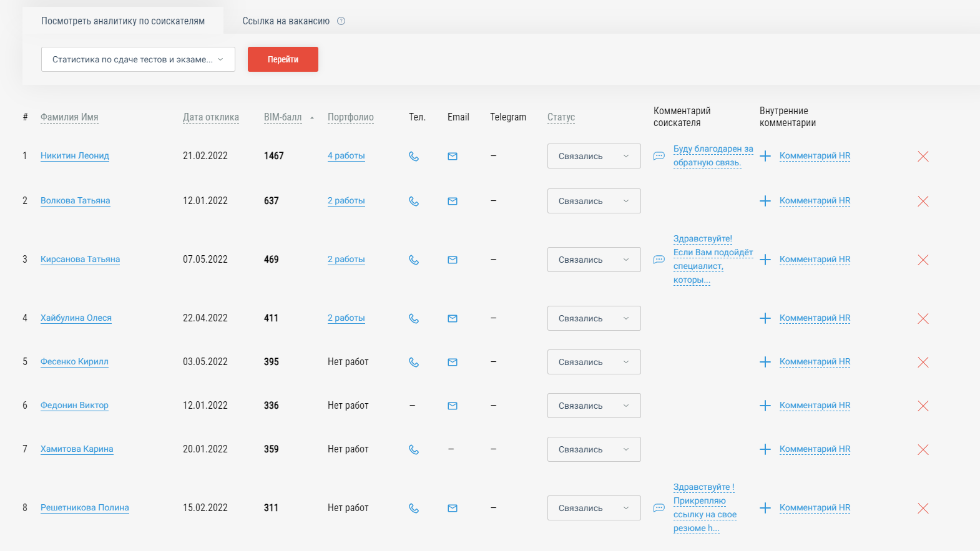The width and height of the screenshot is (980, 551).
Task: Expand the statistics type dropdown at the top
Action: [x=138, y=59]
